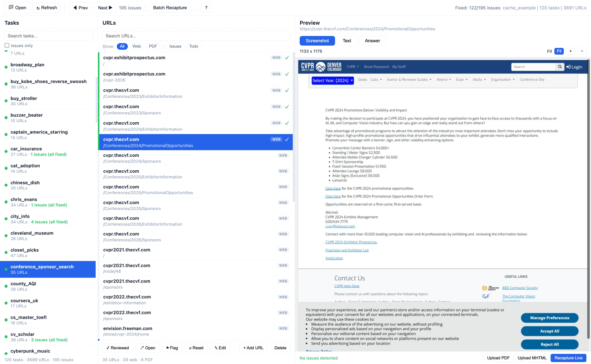Expand the CVPR menu in preview header

tap(352, 67)
